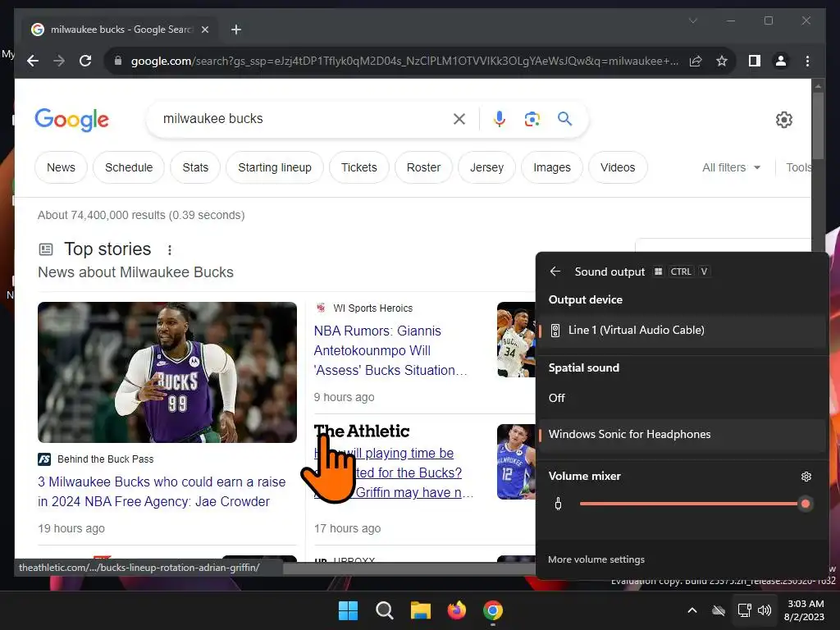
Task: Open taskbar Search
Action: [384, 610]
